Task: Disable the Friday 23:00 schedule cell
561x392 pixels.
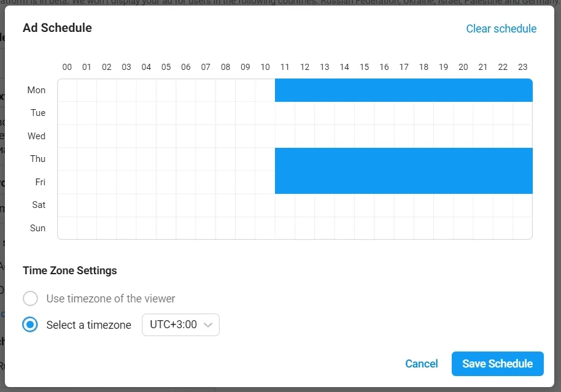Action: coord(522,182)
